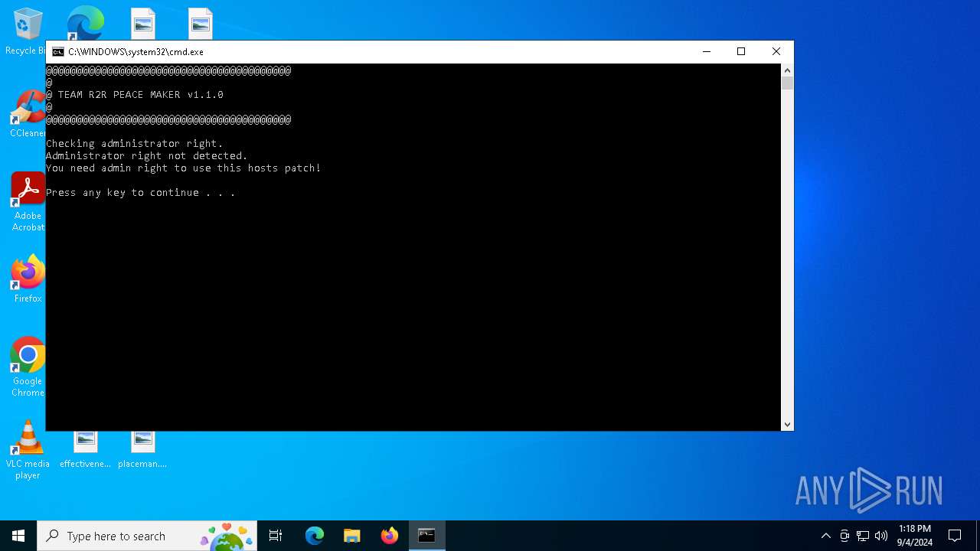980x551 pixels.
Task: Open the search highlights illustration in taskbar
Action: pos(227,536)
